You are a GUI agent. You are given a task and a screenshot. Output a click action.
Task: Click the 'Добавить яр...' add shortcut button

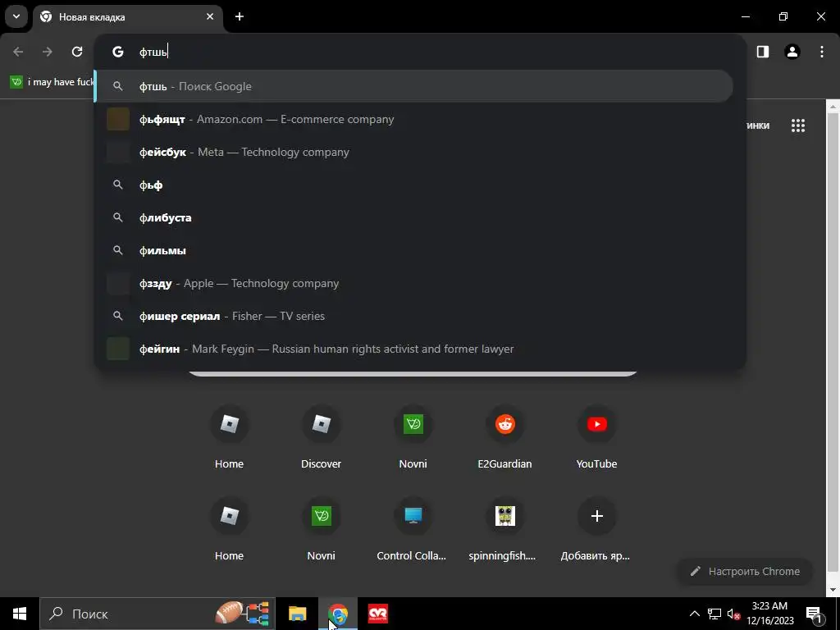(x=597, y=529)
